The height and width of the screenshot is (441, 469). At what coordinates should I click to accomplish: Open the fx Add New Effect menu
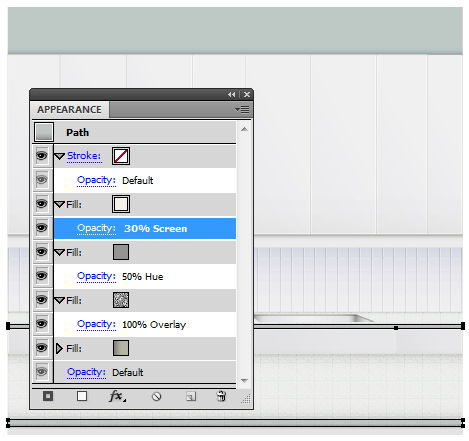117,396
